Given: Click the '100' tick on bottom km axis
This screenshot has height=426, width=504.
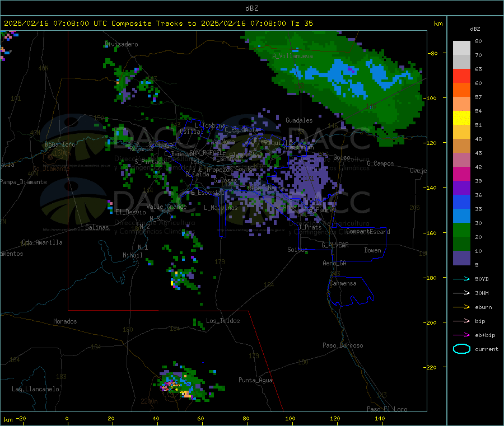Looking at the screenshot, I should click(x=290, y=418).
